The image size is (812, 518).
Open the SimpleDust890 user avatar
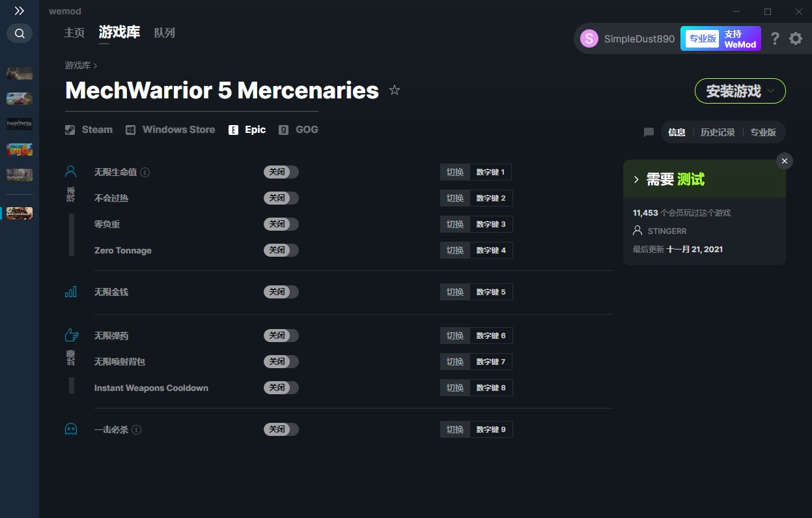[589, 38]
